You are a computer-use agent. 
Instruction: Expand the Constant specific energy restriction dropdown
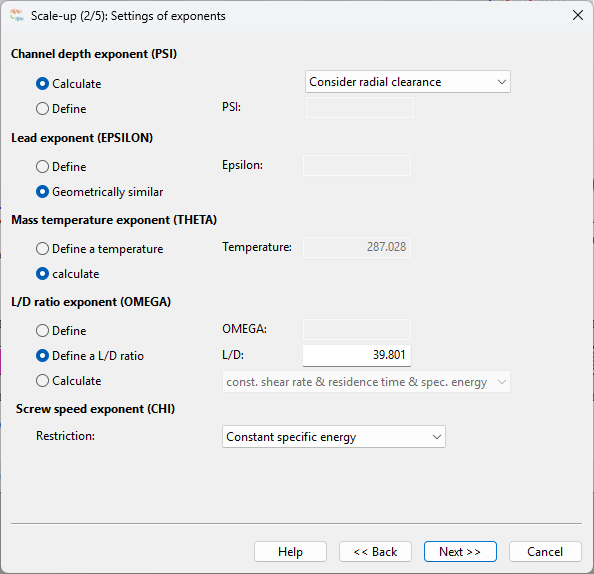334,437
